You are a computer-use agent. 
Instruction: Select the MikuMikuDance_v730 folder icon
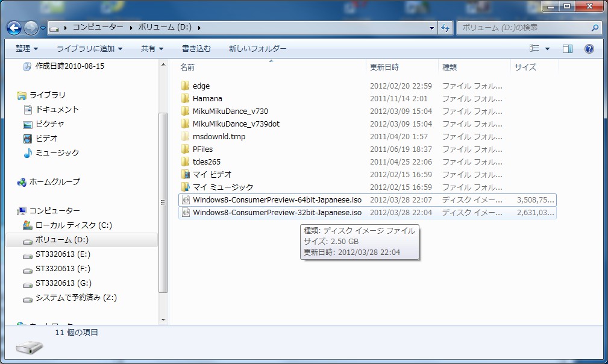[x=186, y=111]
